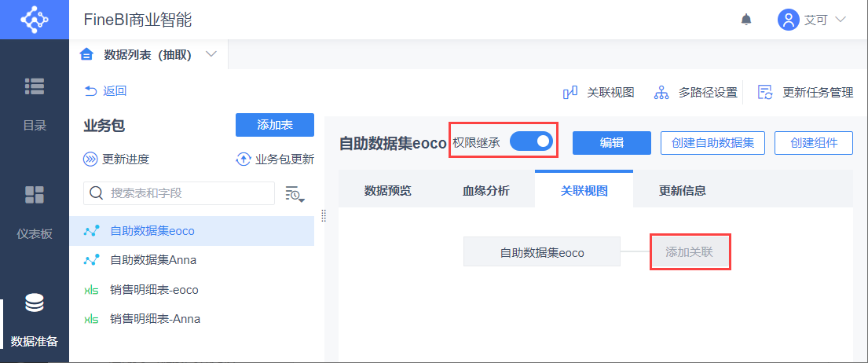This screenshot has width=868, height=363.
Task: Select 销售明细表-eoco in the table list
Action: point(154,290)
